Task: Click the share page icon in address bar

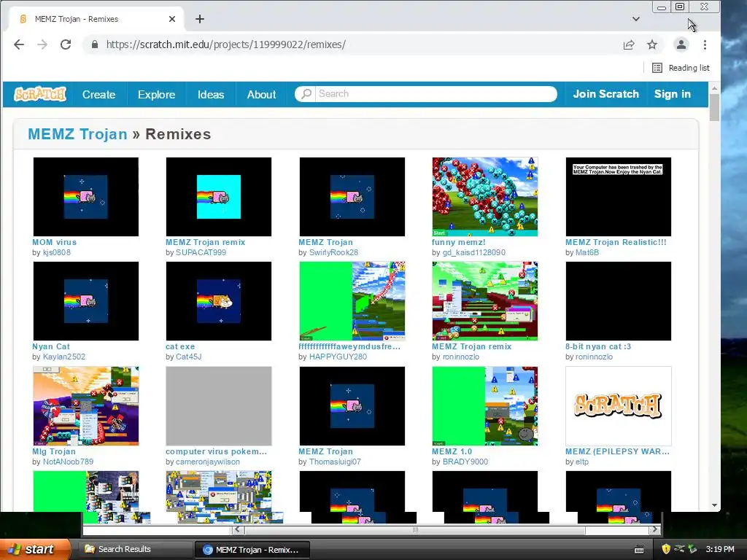Action: point(629,44)
